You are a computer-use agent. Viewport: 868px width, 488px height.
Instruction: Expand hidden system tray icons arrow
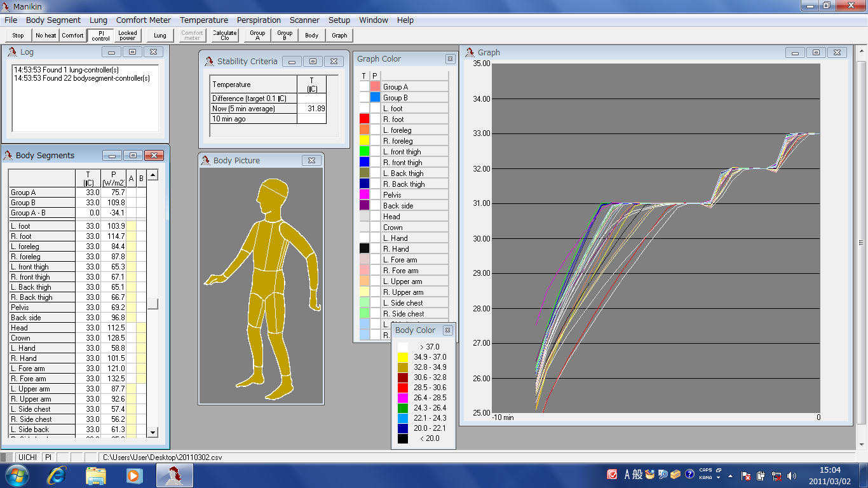coord(730,475)
